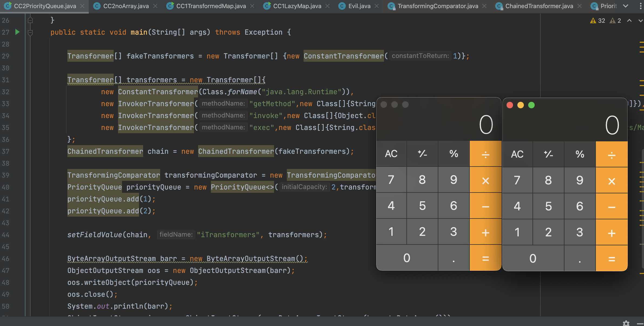The width and height of the screenshot is (644, 326).
Task: Close the CC1TransformedMap.java tab
Action: (x=252, y=6)
